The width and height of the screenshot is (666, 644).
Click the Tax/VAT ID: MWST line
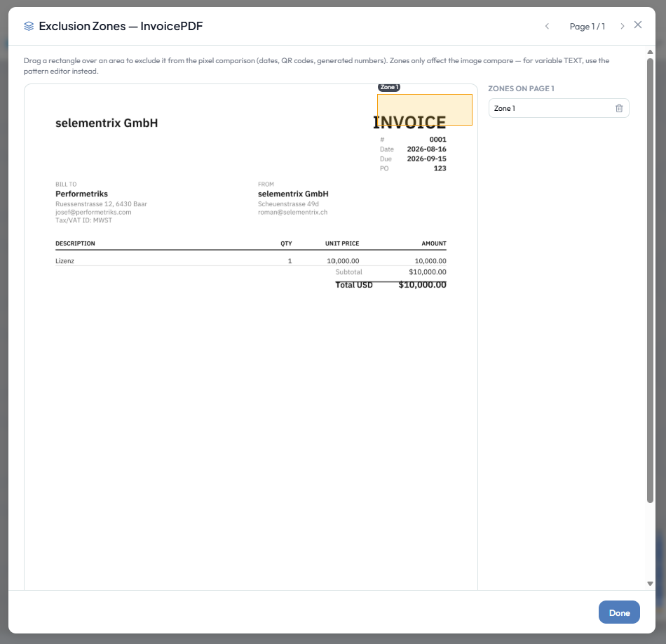click(x=83, y=220)
